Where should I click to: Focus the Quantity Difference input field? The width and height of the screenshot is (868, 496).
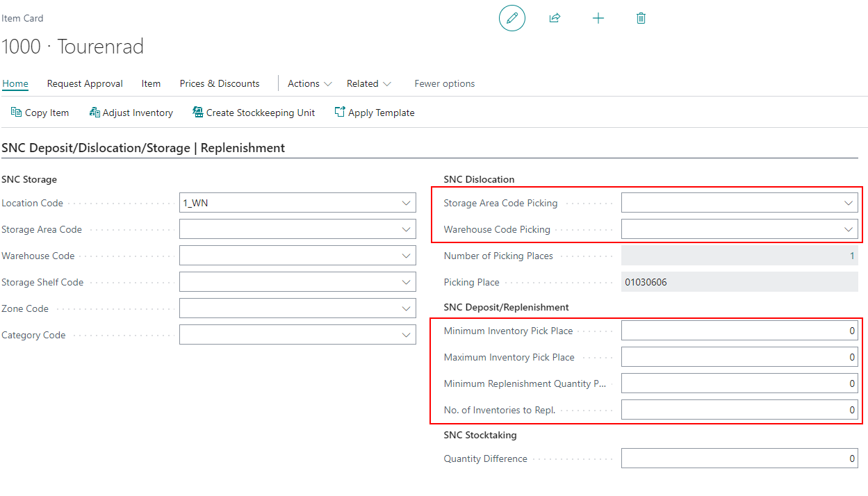[x=739, y=459]
